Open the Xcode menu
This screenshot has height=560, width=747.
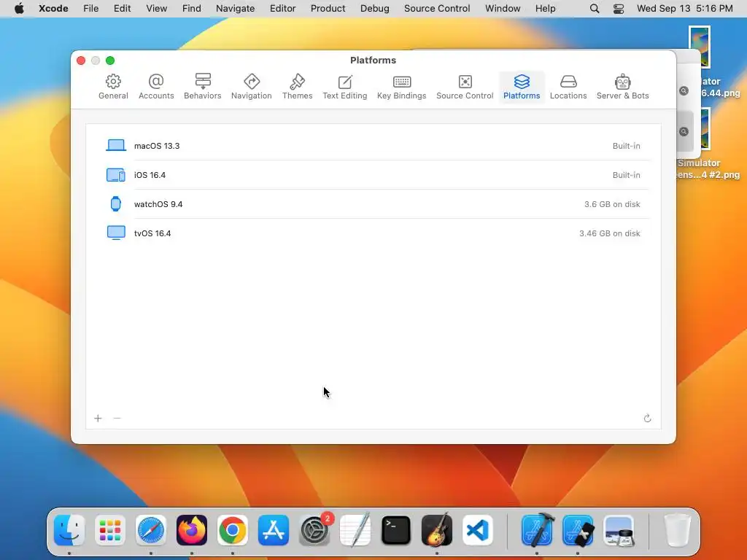(x=53, y=9)
